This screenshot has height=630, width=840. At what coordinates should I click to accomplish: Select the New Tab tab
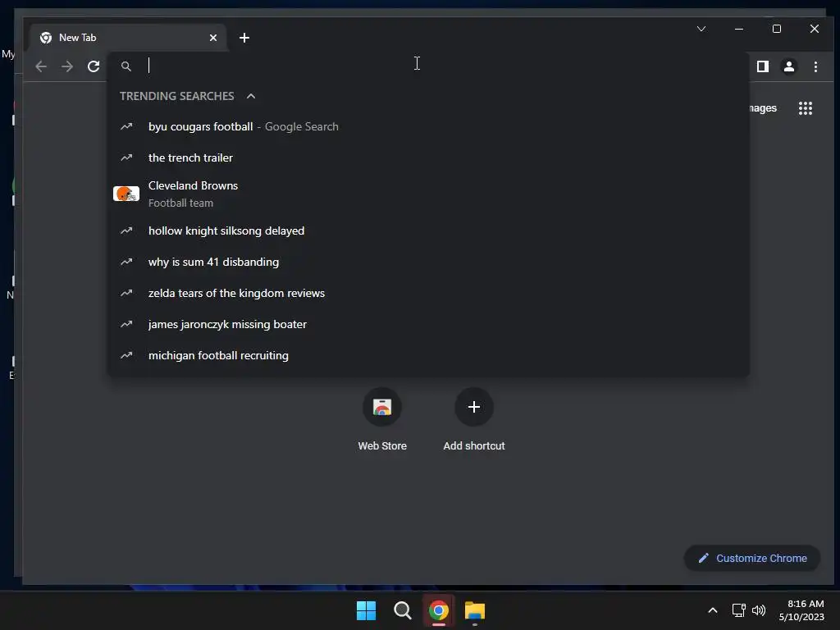128,38
